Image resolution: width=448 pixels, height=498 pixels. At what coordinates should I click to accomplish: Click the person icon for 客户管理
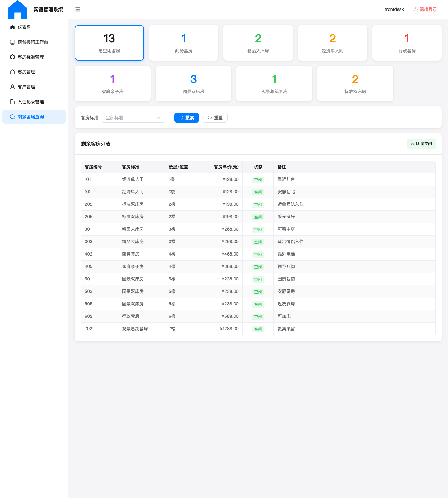coord(12,87)
